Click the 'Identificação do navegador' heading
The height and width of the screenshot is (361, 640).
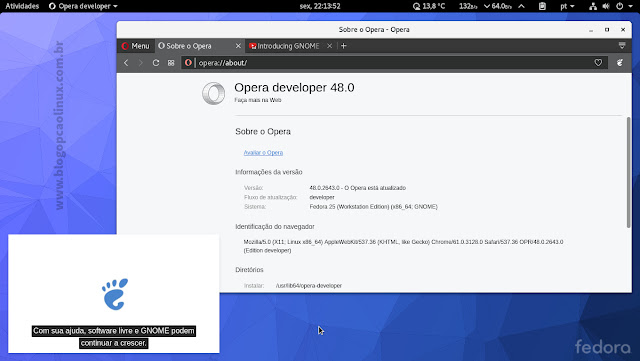275,226
